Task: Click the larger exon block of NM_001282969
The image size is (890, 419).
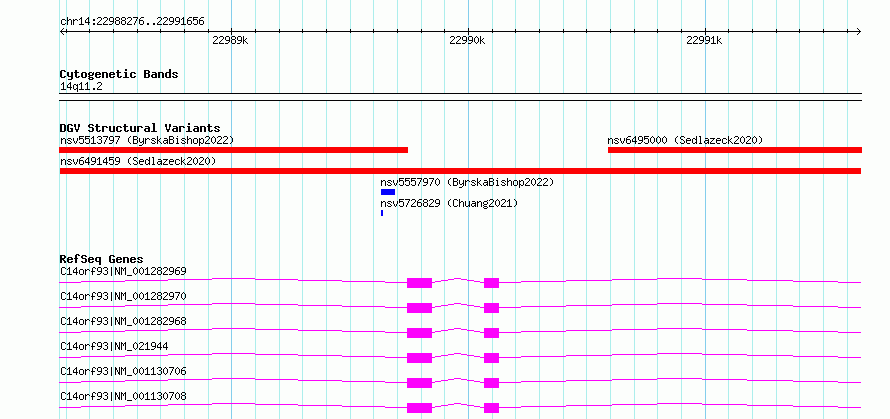Action: pos(419,283)
